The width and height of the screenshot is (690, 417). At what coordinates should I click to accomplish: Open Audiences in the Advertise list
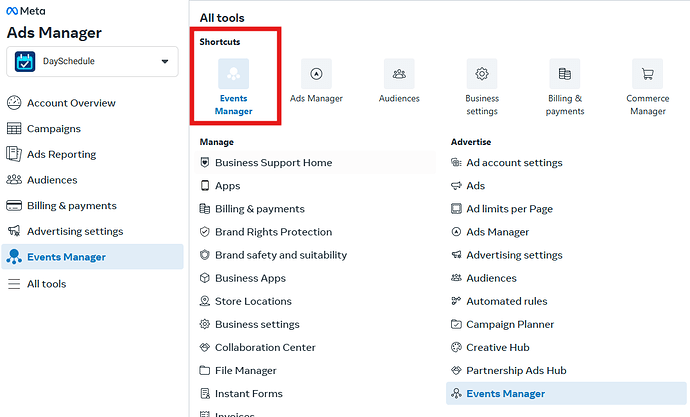[x=491, y=278]
